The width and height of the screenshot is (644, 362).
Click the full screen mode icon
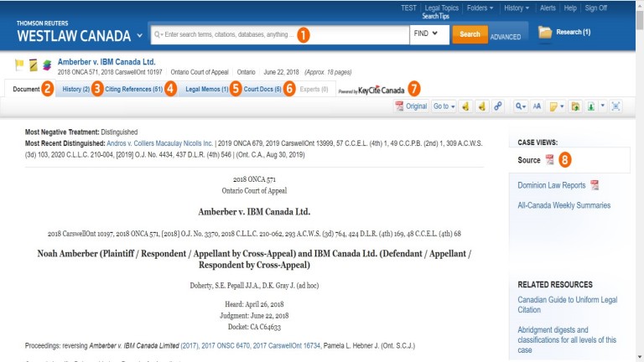(x=615, y=106)
